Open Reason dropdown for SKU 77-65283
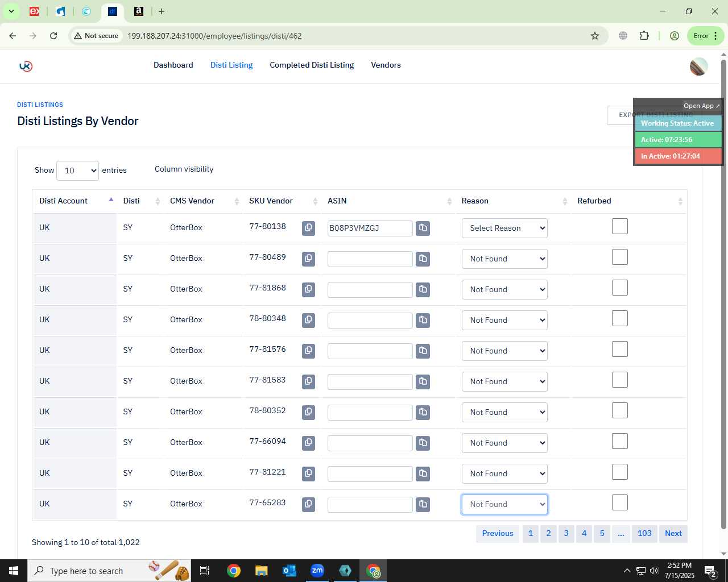The height and width of the screenshot is (582, 728). tap(504, 504)
